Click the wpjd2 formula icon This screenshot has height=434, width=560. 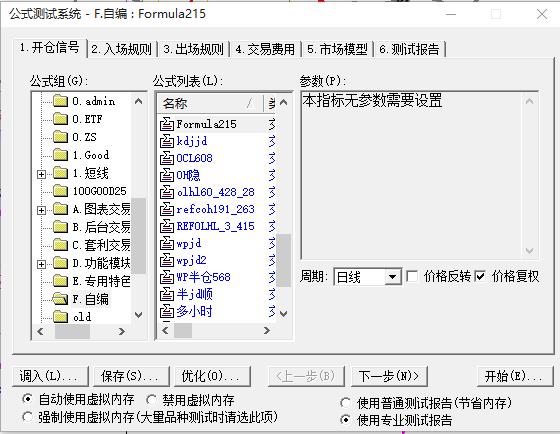[166, 260]
